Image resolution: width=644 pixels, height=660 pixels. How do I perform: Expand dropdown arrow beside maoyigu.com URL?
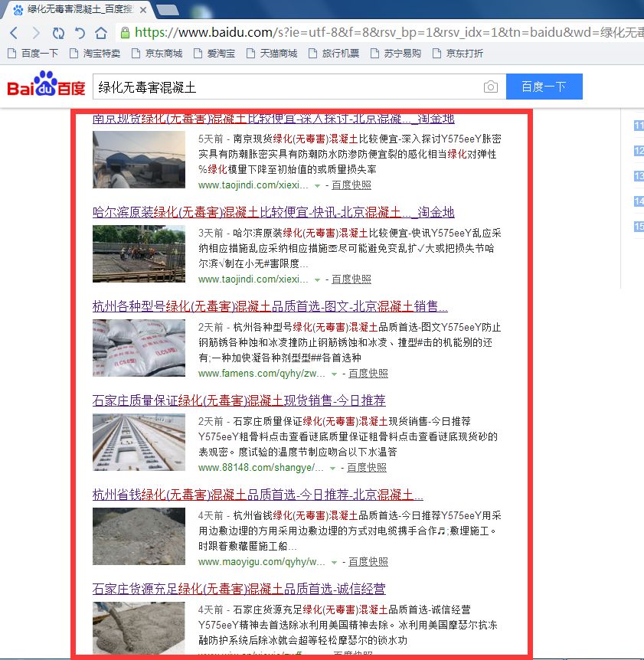334,563
